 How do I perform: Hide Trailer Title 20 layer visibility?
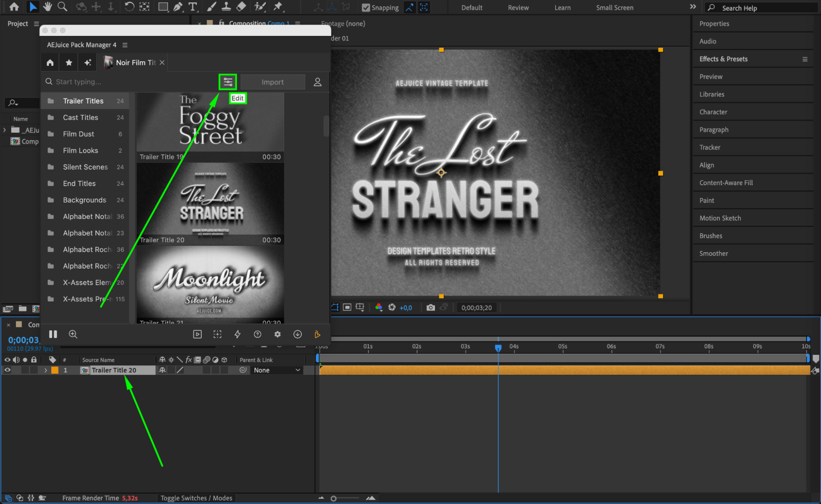[x=7, y=370]
